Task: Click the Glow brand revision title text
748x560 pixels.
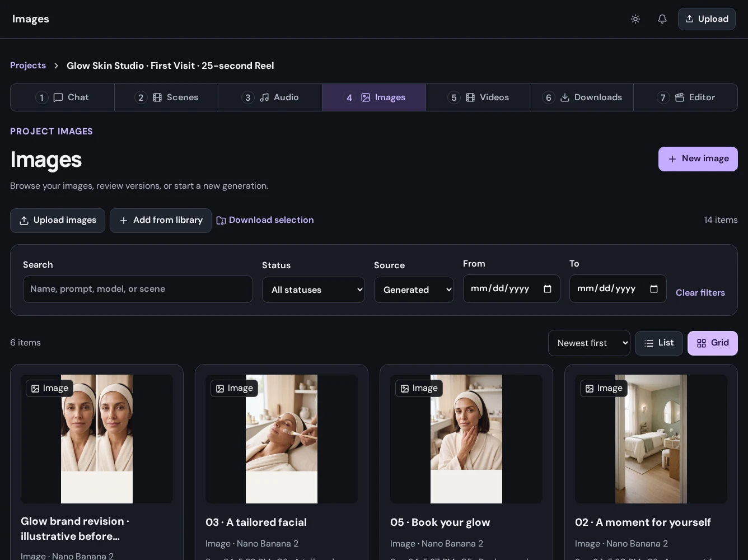Action: click(75, 529)
